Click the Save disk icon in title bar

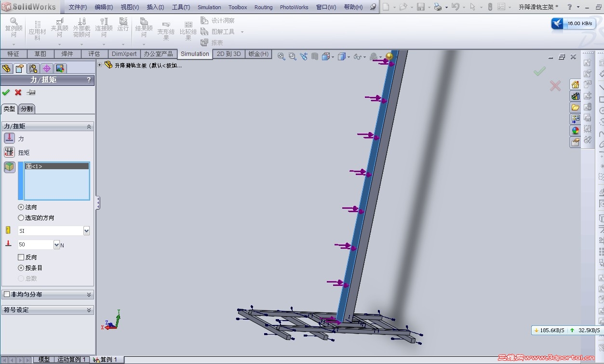tap(420, 7)
